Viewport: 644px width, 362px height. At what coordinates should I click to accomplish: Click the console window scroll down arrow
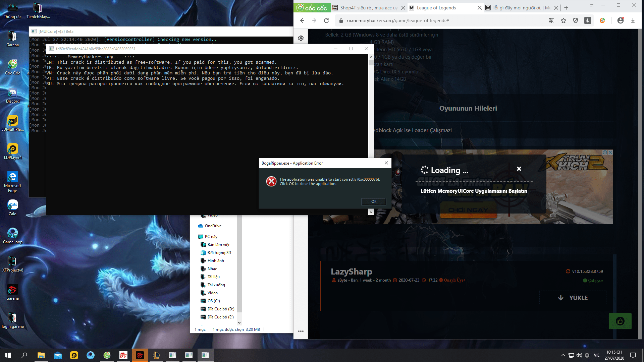coord(371,212)
